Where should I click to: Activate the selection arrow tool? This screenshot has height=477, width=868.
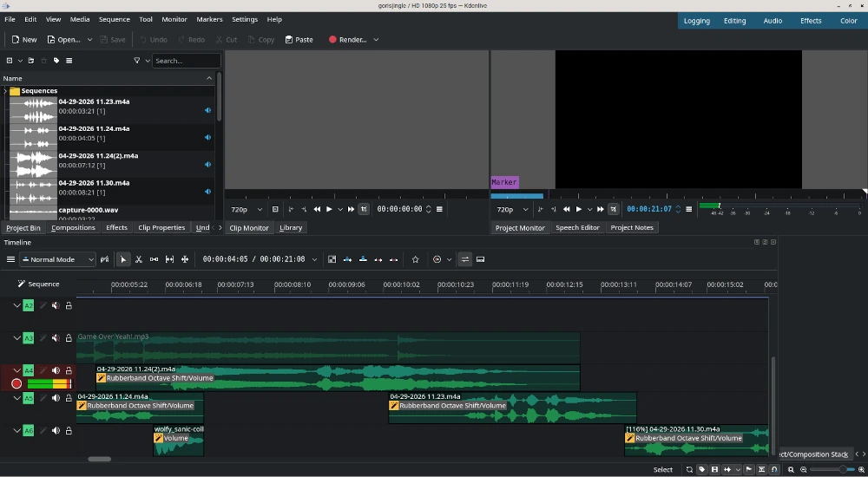pyautogui.click(x=123, y=259)
